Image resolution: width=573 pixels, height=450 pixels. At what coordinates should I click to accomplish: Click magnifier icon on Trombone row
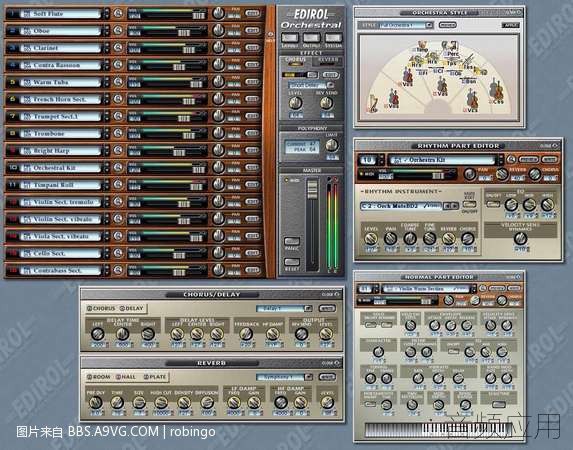point(118,133)
